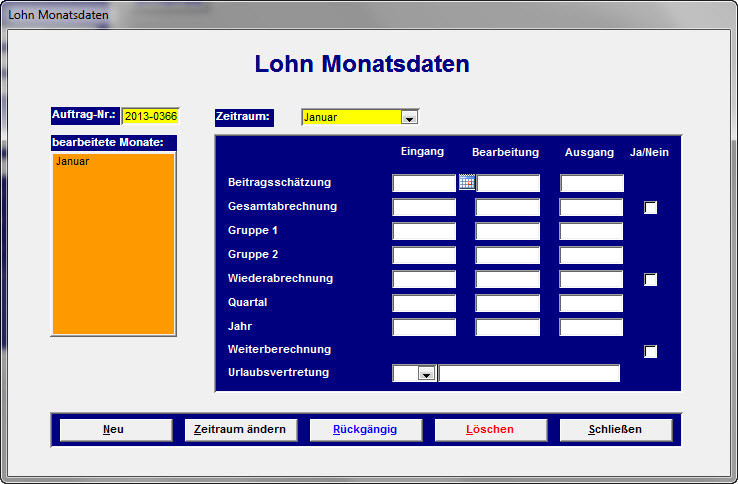This screenshot has width=738, height=484.
Task: Choose Zeitraum ändern button
Action: (x=241, y=430)
